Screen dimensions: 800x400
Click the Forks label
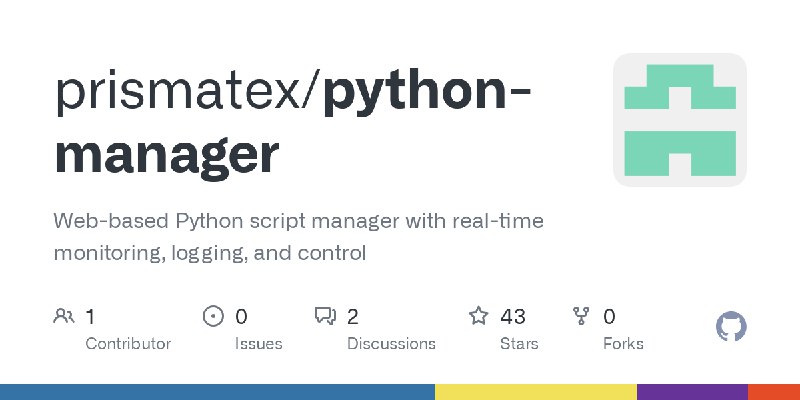(x=623, y=344)
